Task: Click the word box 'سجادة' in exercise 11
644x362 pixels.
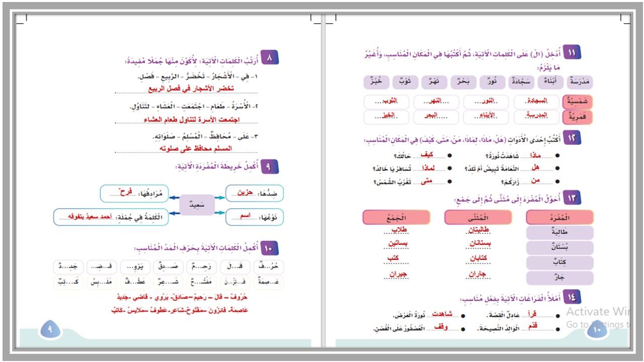Action: 521,81
